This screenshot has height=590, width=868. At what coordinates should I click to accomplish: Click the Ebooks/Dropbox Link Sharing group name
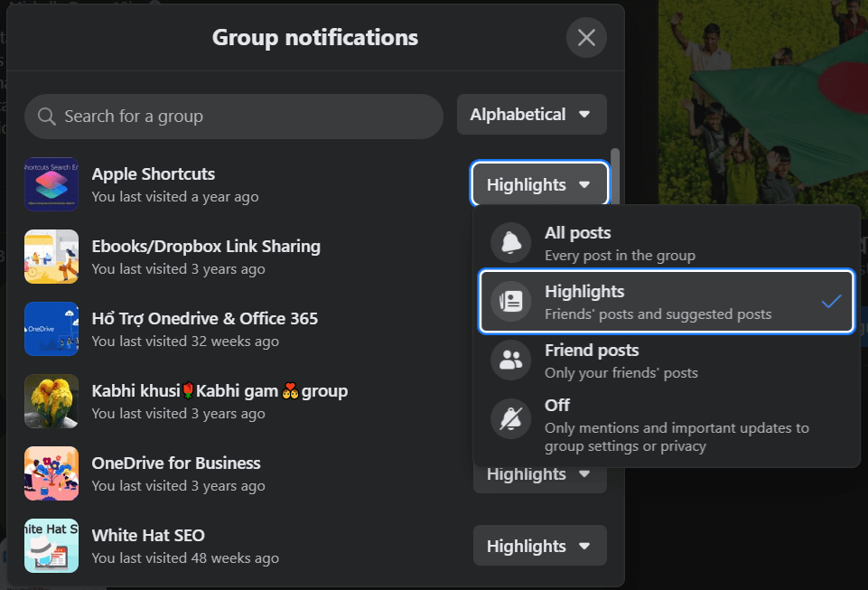pyautogui.click(x=206, y=246)
